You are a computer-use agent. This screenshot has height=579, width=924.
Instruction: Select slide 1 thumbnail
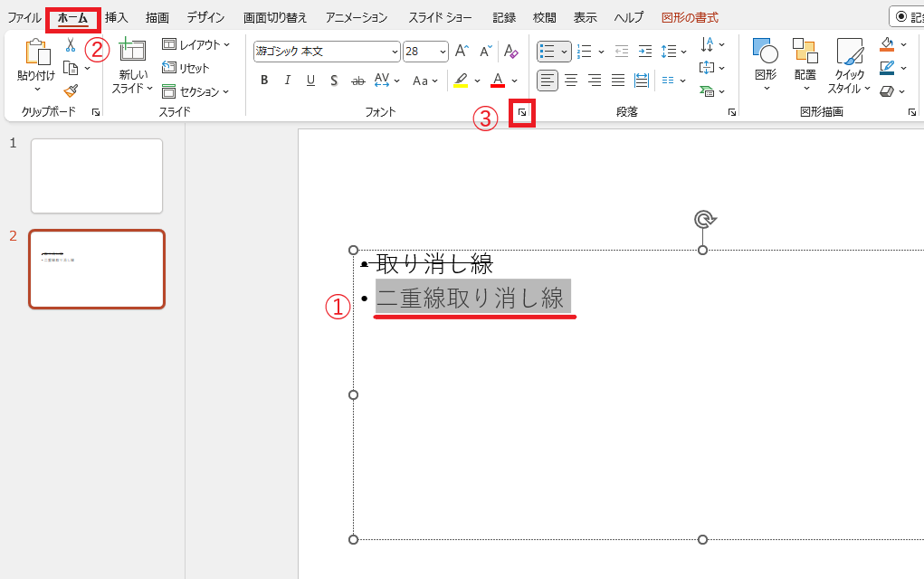[x=97, y=176]
